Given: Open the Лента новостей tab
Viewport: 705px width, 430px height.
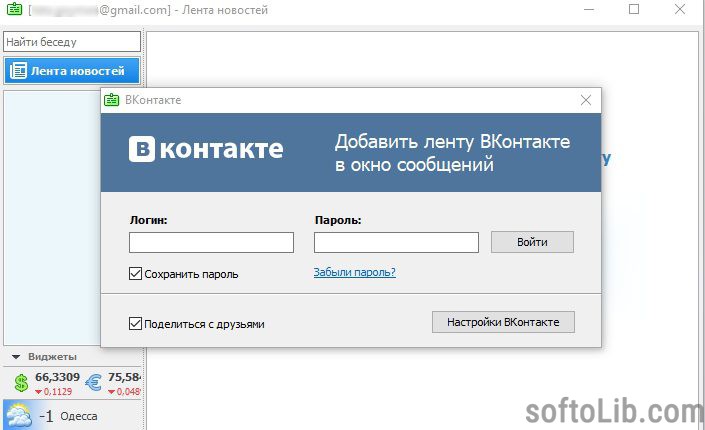Looking at the screenshot, I should click(x=72, y=71).
